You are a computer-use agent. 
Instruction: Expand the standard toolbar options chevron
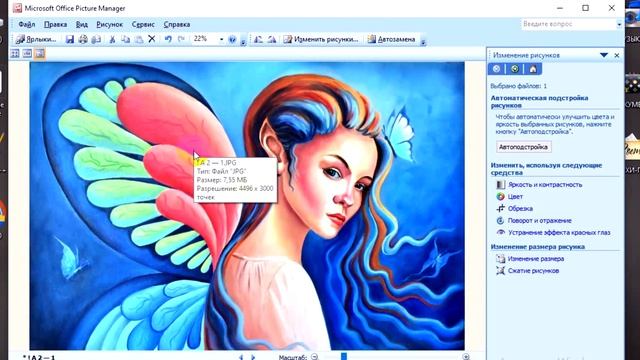pos(243,41)
